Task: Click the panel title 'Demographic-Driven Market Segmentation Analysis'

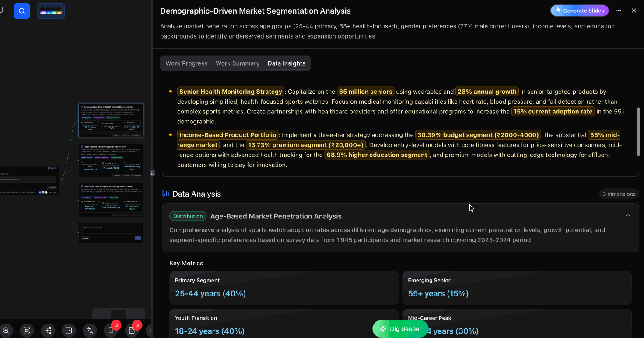Action: pos(255,11)
